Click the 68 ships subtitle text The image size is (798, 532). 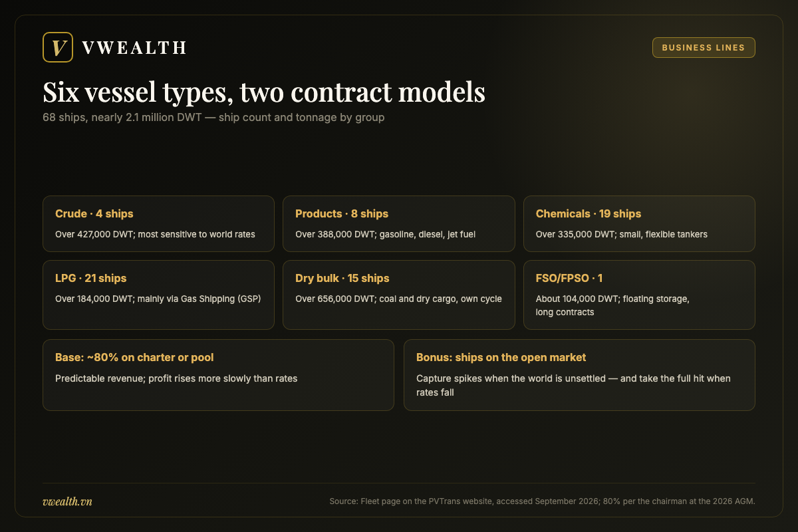tap(213, 118)
